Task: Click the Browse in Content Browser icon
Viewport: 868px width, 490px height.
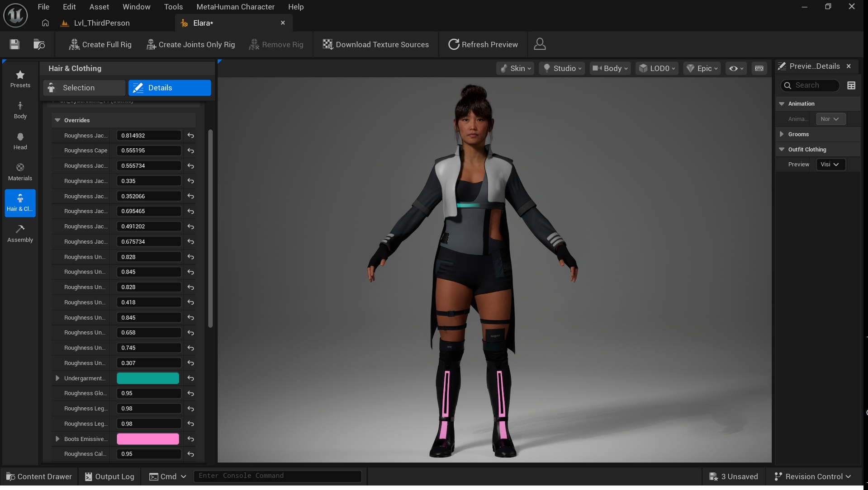Action: point(39,44)
